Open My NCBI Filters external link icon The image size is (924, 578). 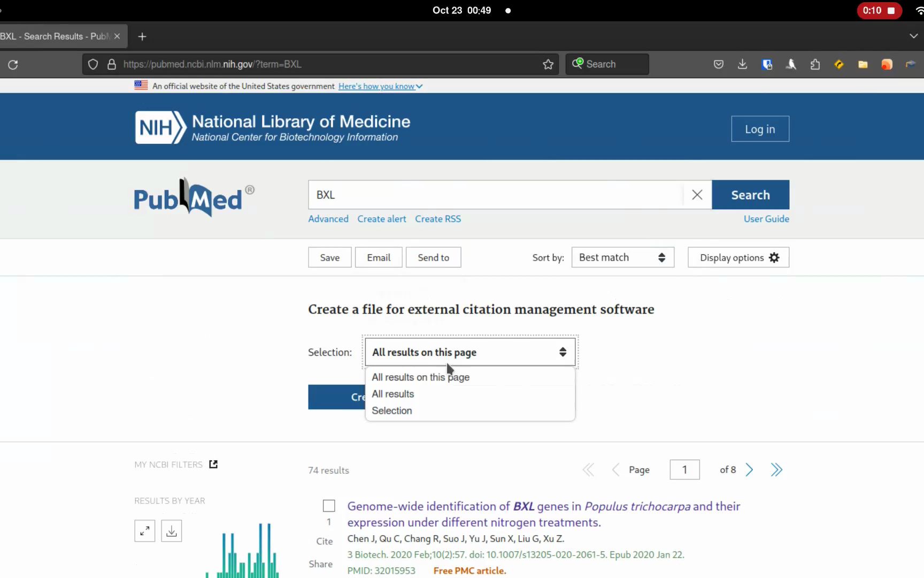pos(213,464)
